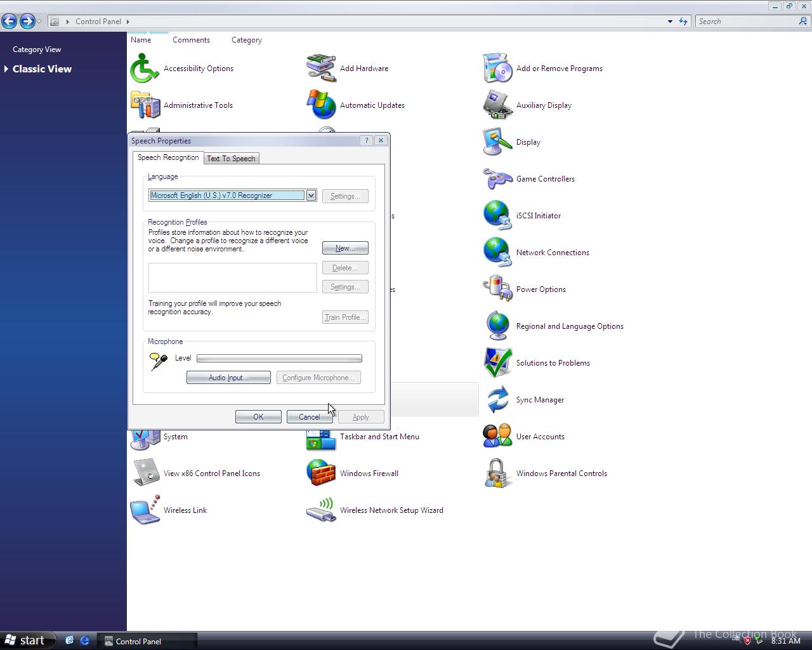The width and height of the screenshot is (812, 650).
Task: Select the Speech Recognition tab
Action: (x=168, y=157)
